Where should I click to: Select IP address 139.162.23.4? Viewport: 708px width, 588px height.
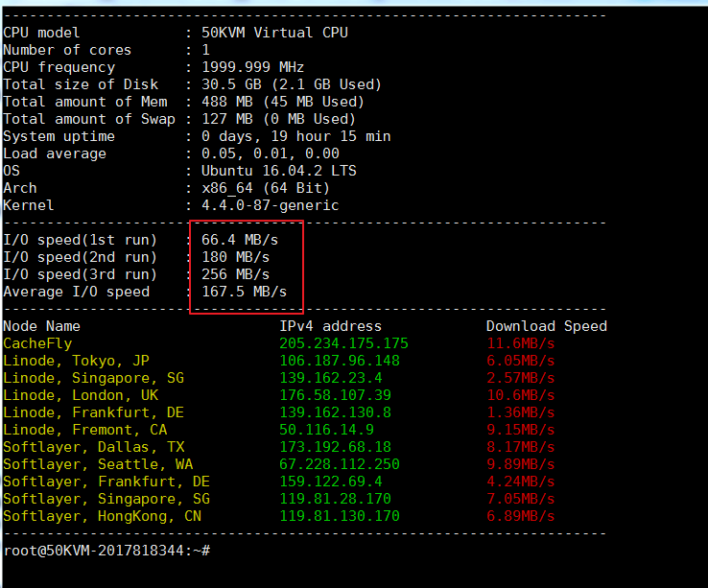point(331,378)
